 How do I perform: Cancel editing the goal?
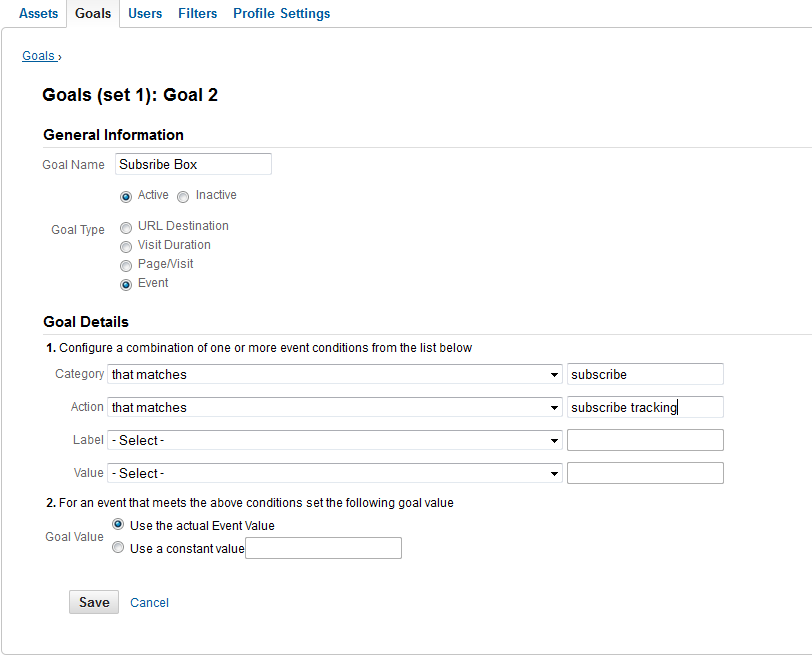pos(149,603)
